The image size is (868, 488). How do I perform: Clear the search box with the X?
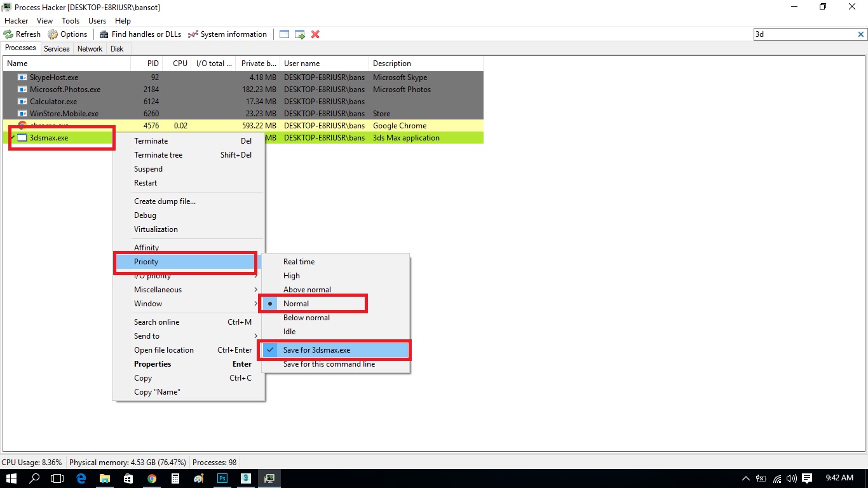tap(861, 34)
